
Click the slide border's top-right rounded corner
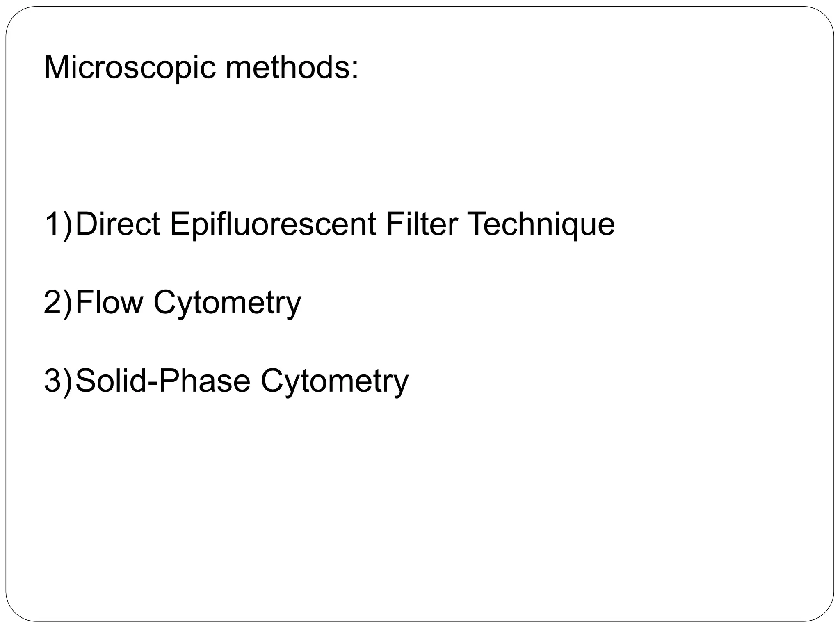click(825, 15)
